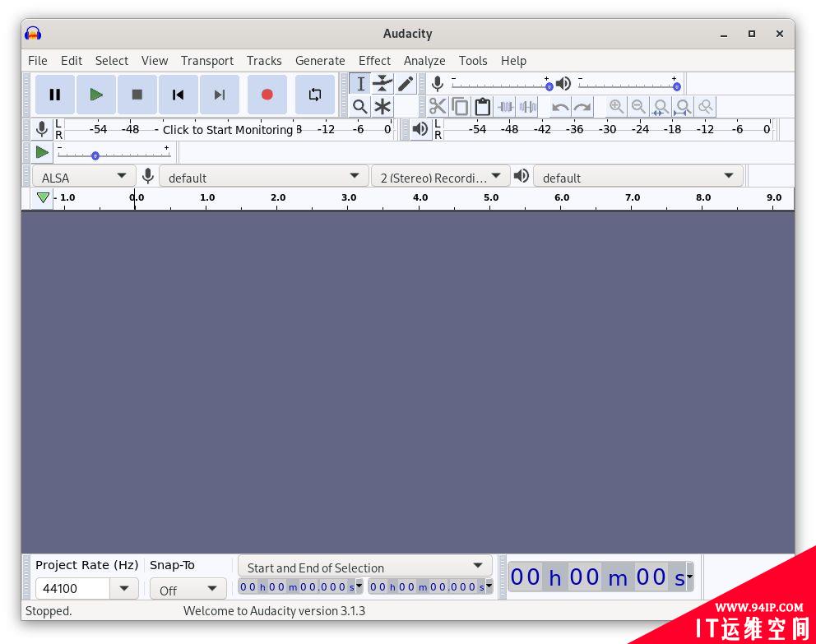Viewport: 816px width, 644px height.
Task: Click the Zoom Toggle icon
Action: click(x=705, y=107)
